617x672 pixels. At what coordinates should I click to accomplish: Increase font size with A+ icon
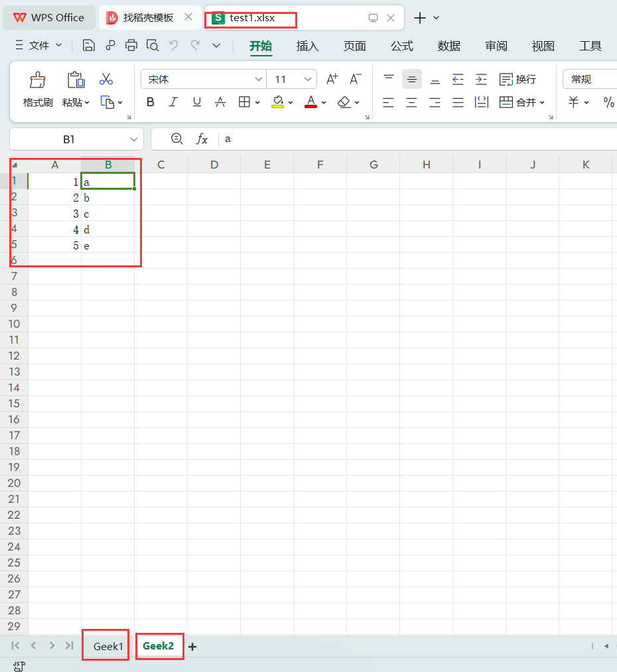click(332, 80)
